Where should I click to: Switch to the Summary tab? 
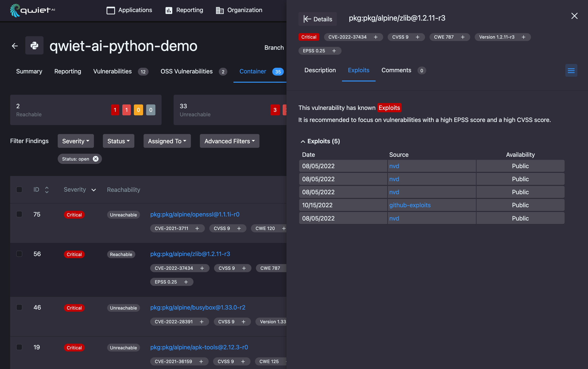click(x=29, y=72)
